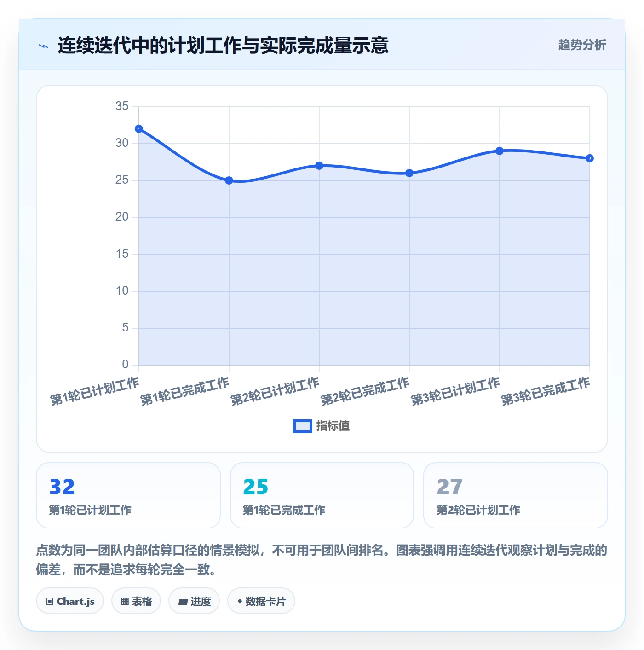Click y-axis value 35
Image resolution: width=644 pixels, height=650 pixels.
click(122, 106)
